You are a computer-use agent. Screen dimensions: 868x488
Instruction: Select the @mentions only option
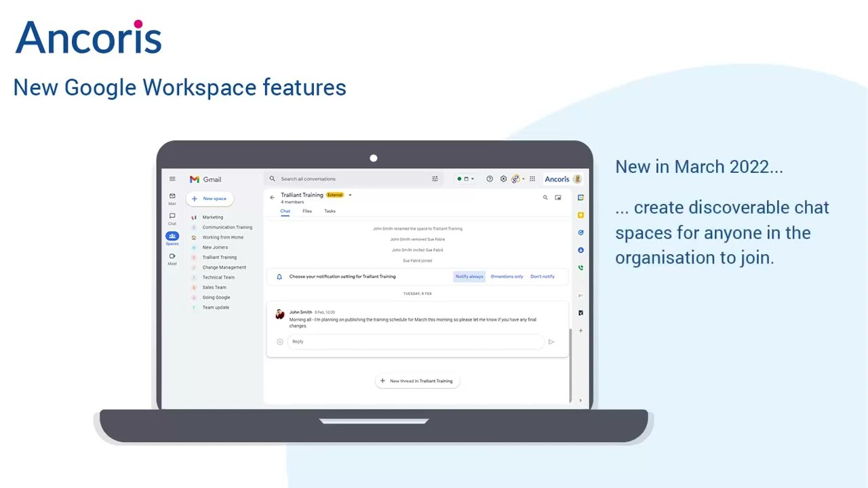[x=507, y=277]
